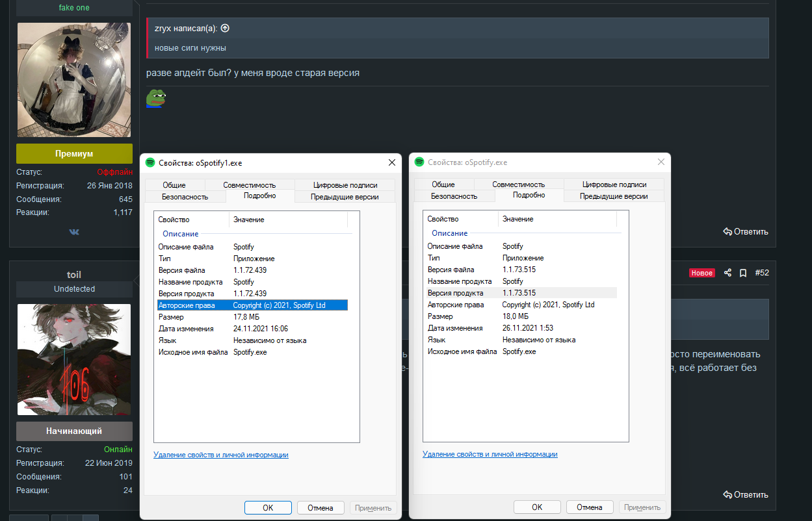Click the Свойство column header in oSpotify1.exe window

pos(192,220)
